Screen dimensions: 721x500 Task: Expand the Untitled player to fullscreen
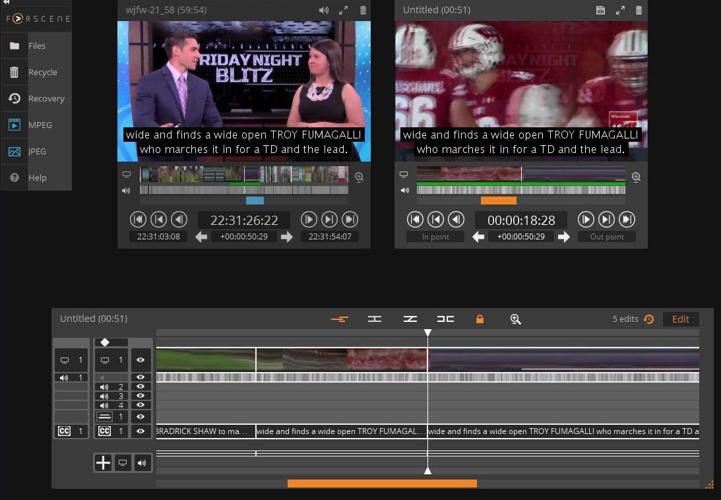[x=620, y=10]
